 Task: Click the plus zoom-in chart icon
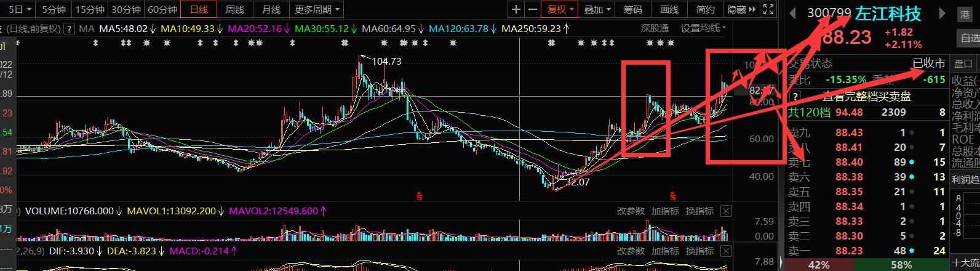click(x=516, y=9)
